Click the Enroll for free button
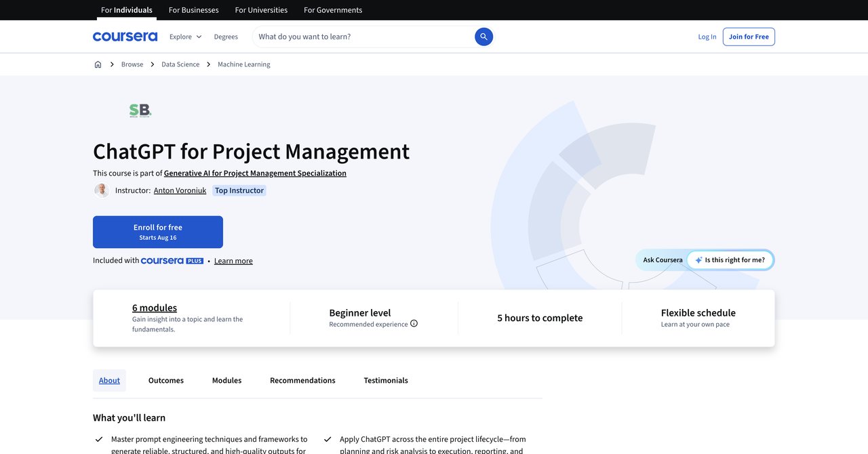This screenshot has height=454, width=868. (x=158, y=232)
